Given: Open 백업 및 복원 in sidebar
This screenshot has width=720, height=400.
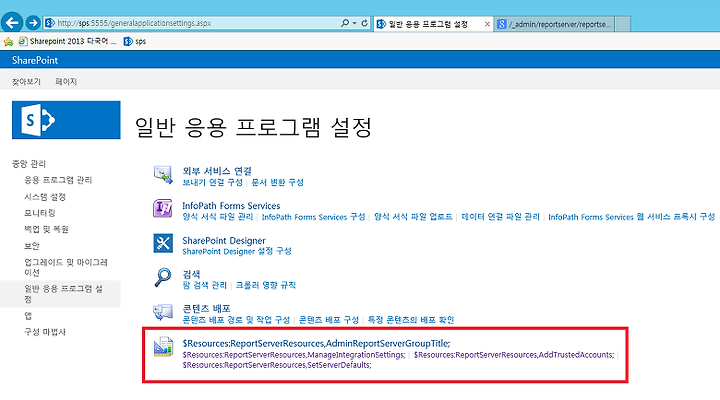Looking at the screenshot, I should pyautogui.click(x=46, y=229).
